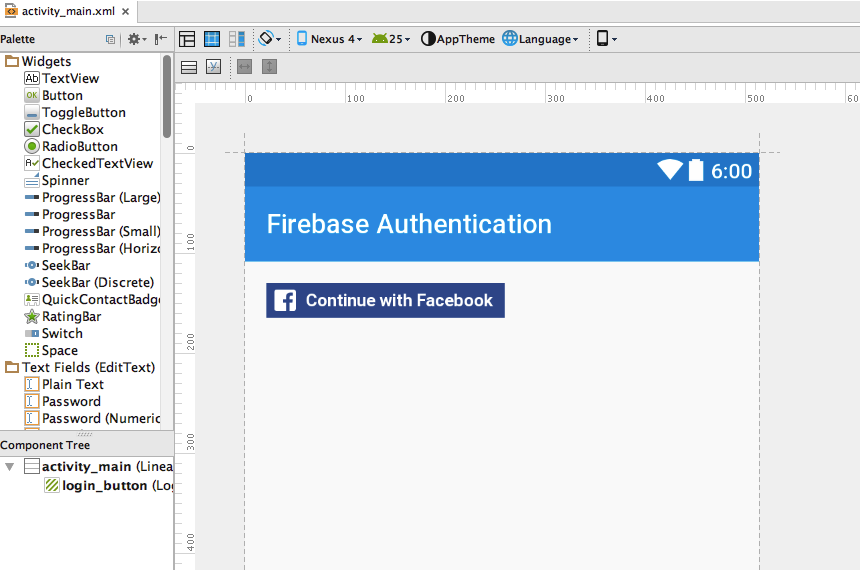Open the screen orientation dropdown
This screenshot has width=860, height=570.
coord(269,39)
